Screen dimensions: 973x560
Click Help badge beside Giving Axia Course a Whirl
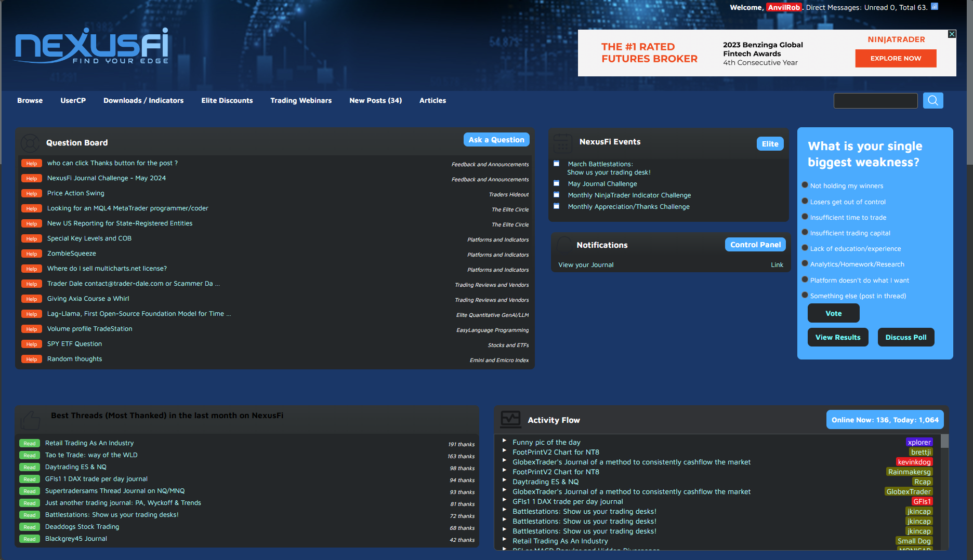tap(32, 299)
